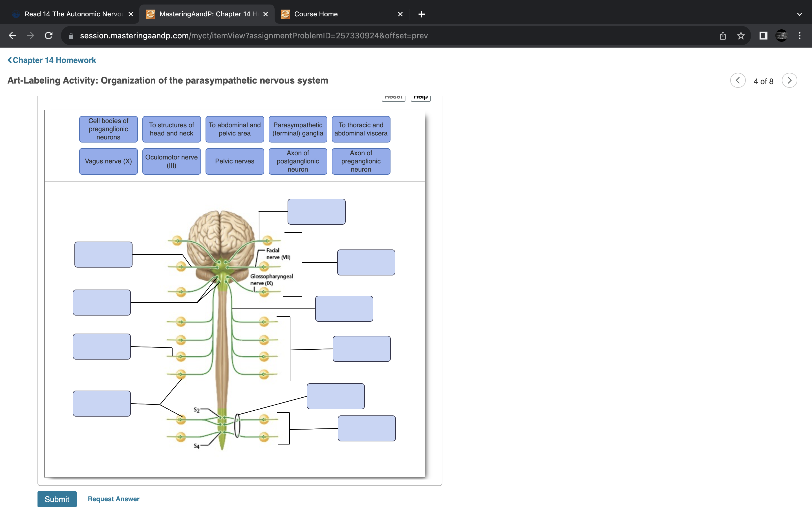812x508 pixels.
Task: Click the S2 spinal label
Action: click(x=197, y=410)
